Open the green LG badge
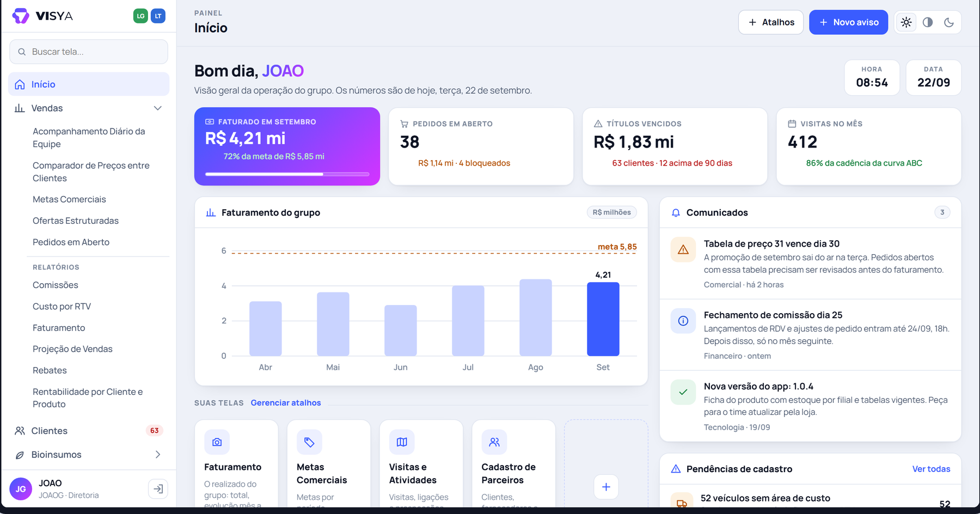Screen dimensions: 980x514 140,16
